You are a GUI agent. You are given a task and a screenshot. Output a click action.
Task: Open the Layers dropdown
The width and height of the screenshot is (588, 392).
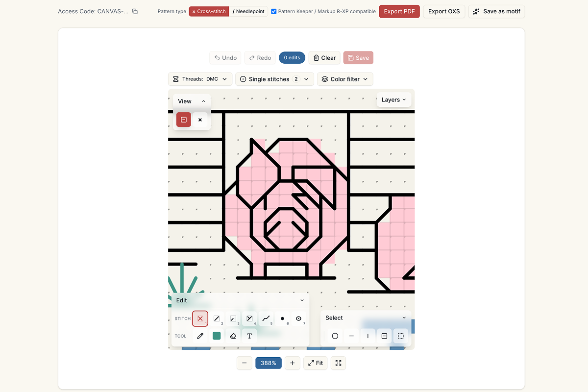pyautogui.click(x=394, y=100)
